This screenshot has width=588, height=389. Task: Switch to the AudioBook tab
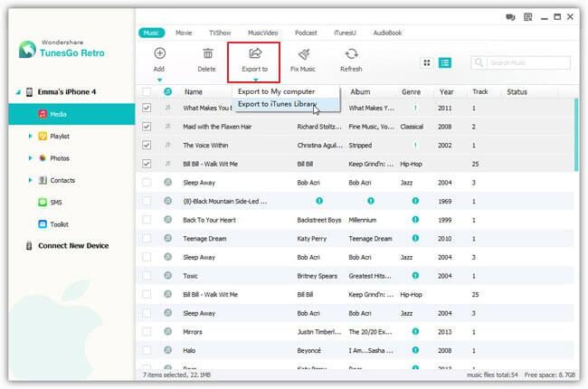point(388,33)
